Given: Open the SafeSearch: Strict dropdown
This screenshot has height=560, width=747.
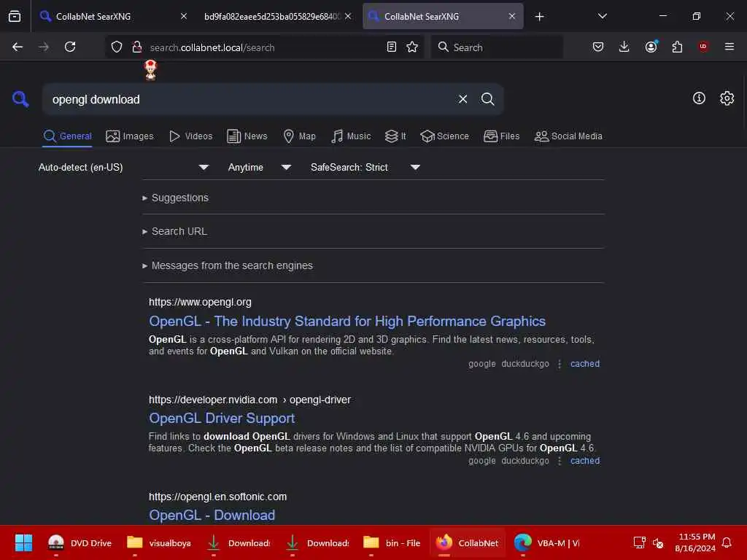Looking at the screenshot, I should (365, 167).
